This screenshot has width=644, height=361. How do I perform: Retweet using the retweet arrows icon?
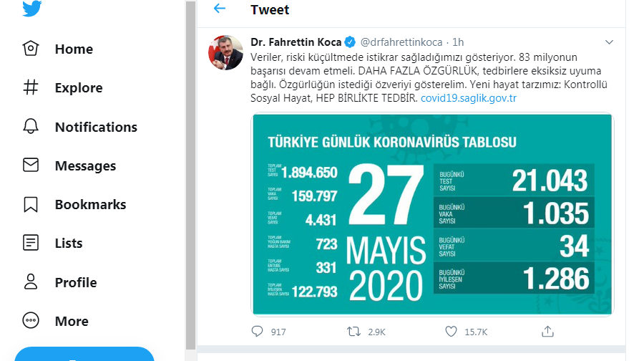click(x=353, y=332)
